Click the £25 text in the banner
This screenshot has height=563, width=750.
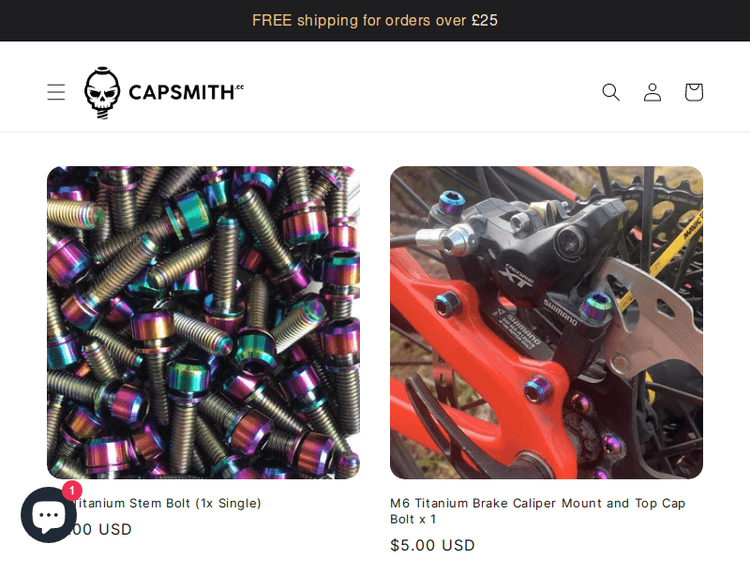(485, 20)
